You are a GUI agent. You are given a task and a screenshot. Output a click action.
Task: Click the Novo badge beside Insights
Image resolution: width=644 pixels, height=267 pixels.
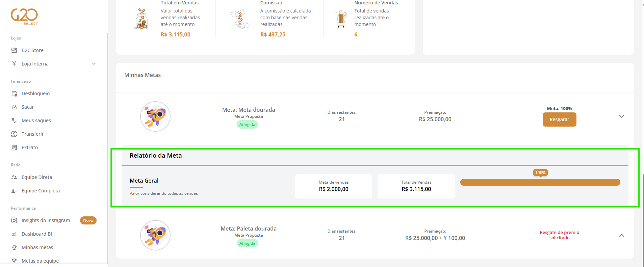(x=88, y=220)
